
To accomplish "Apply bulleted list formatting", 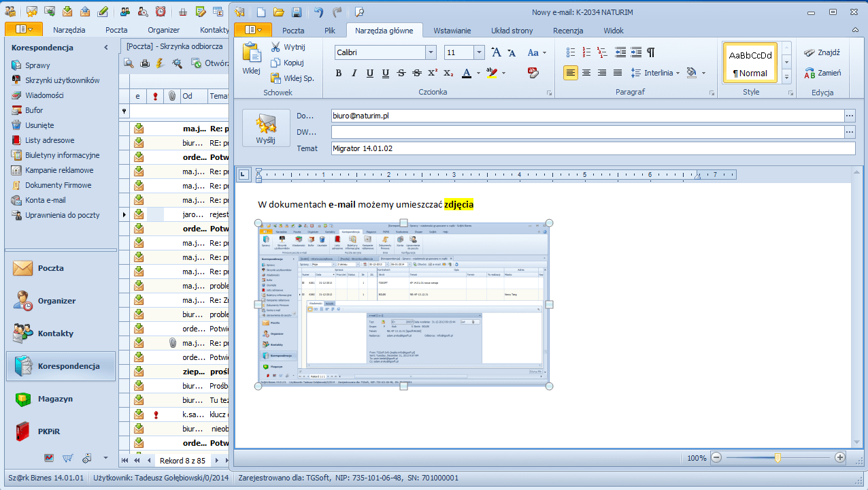I will point(571,52).
